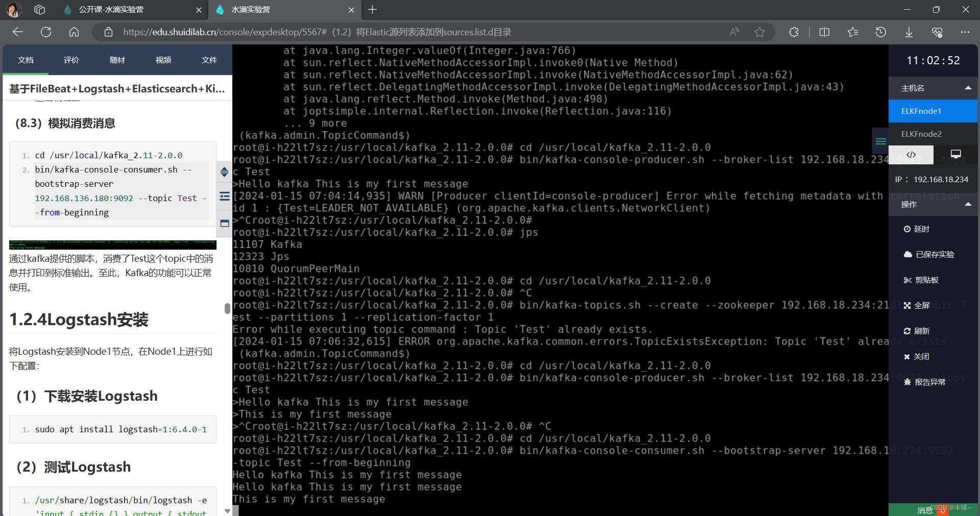
Task: Select the 评价 tab
Action: (x=71, y=60)
